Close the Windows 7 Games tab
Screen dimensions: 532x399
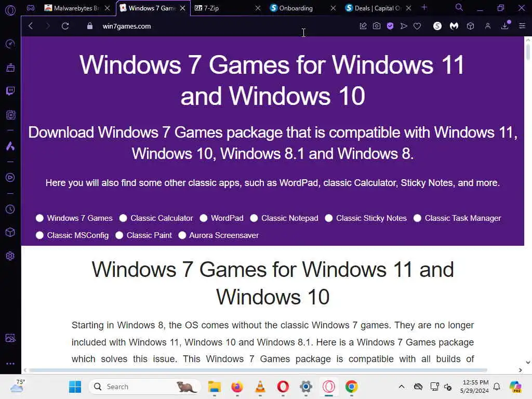tap(182, 8)
